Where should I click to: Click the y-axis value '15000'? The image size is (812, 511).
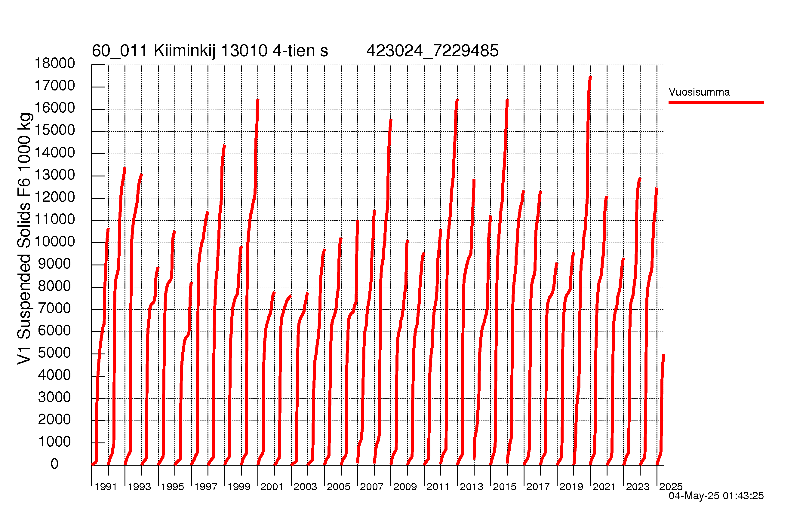55,130
